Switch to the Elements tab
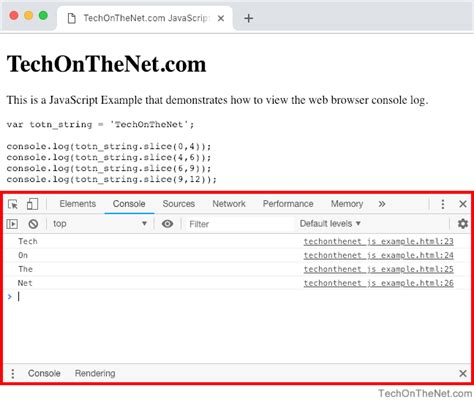 coord(78,204)
